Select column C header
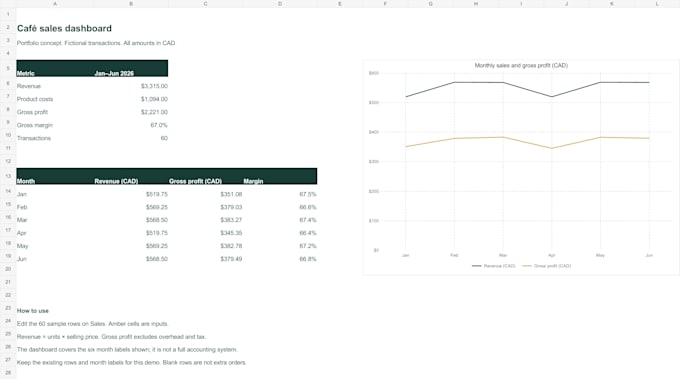680x379 pixels. click(x=206, y=3)
